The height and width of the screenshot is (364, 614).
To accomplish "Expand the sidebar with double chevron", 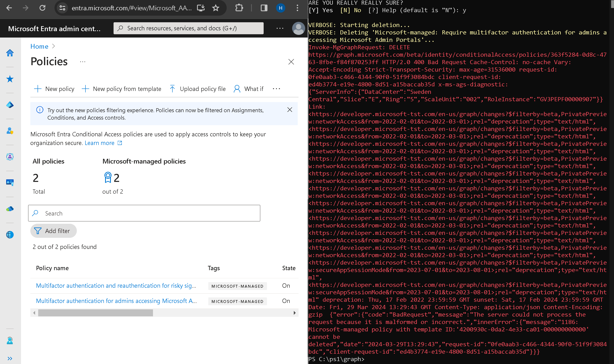I will 10,358.
